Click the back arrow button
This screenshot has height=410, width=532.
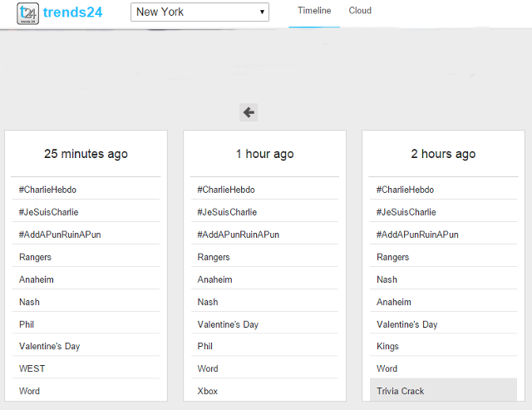[249, 112]
